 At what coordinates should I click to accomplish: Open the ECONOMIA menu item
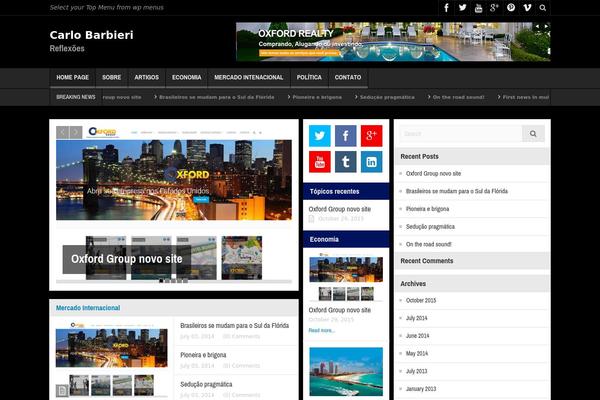(x=187, y=78)
